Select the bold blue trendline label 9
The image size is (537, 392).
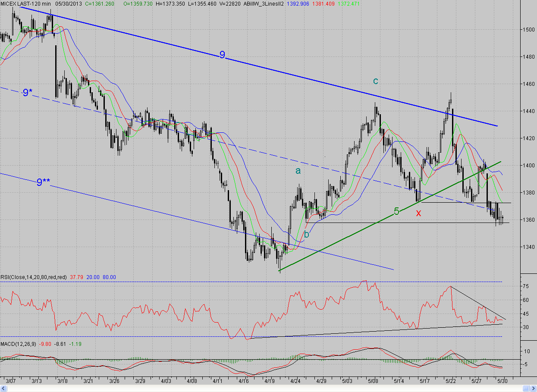(x=222, y=55)
